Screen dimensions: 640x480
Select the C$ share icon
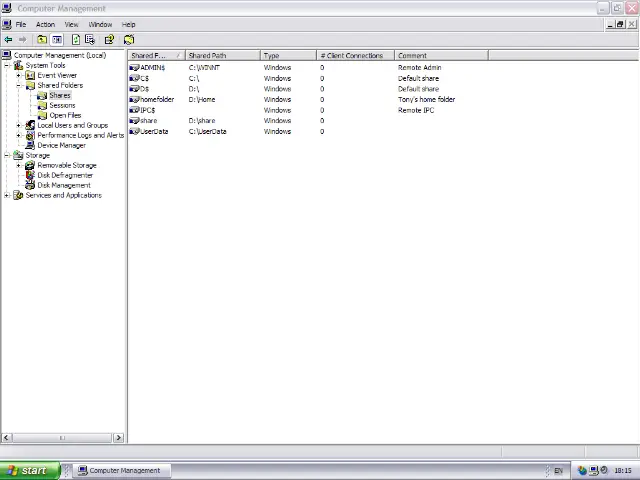pos(134,78)
